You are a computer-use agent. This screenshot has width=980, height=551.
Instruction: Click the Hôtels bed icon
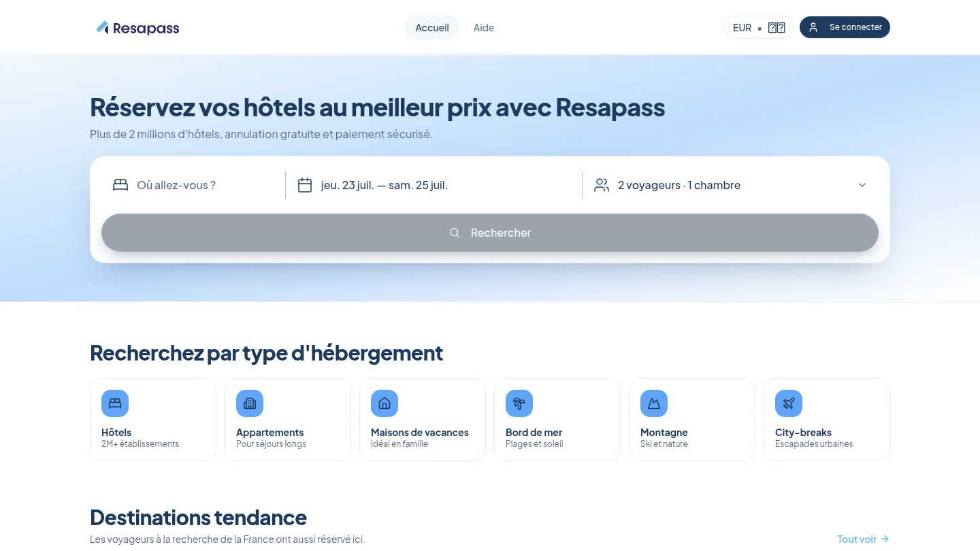tap(115, 403)
